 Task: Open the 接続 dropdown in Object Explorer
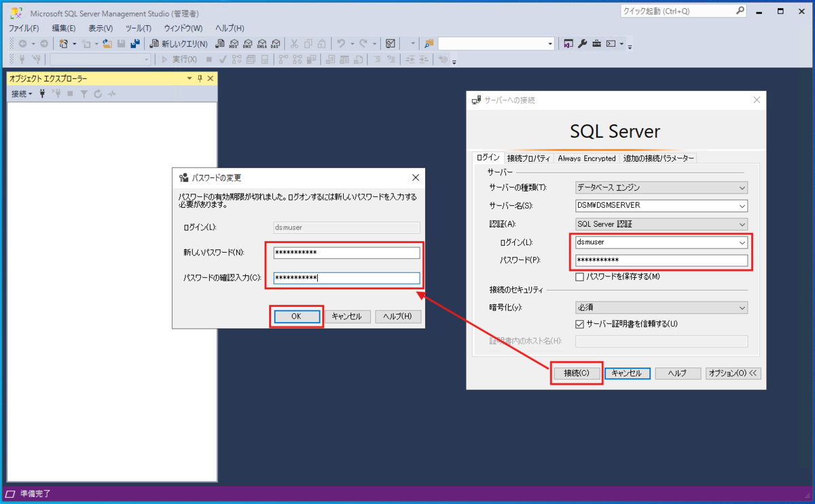(x=22, y=94)
